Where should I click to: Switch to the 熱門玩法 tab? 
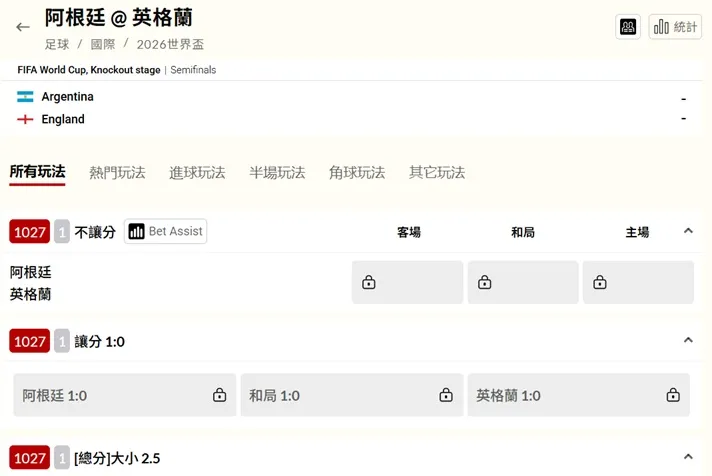click(117, 173)
